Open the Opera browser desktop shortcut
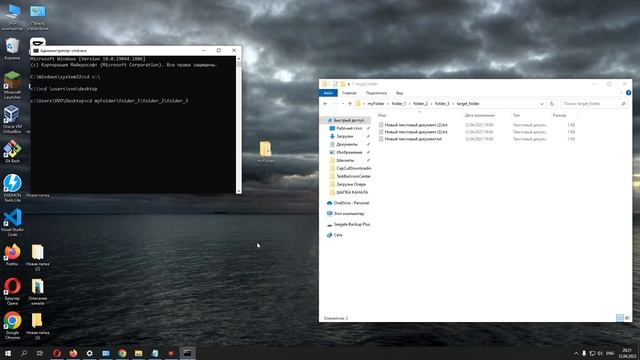This screenshot has width=640, height=360. (12, 291)
